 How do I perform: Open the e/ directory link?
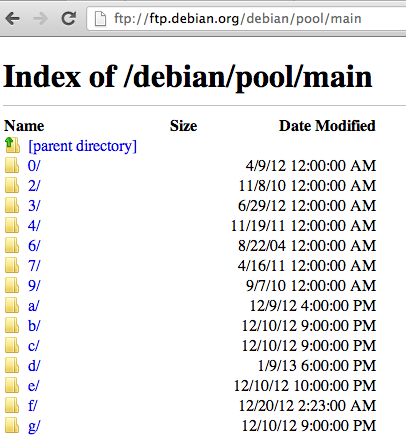(33, 386)
